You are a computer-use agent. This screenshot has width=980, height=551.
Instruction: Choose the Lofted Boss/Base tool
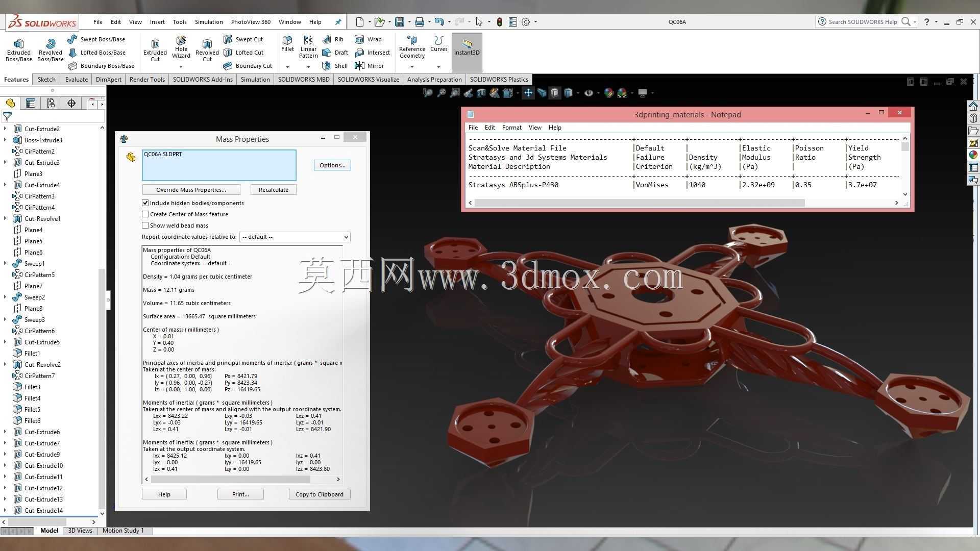click(96, 53)
